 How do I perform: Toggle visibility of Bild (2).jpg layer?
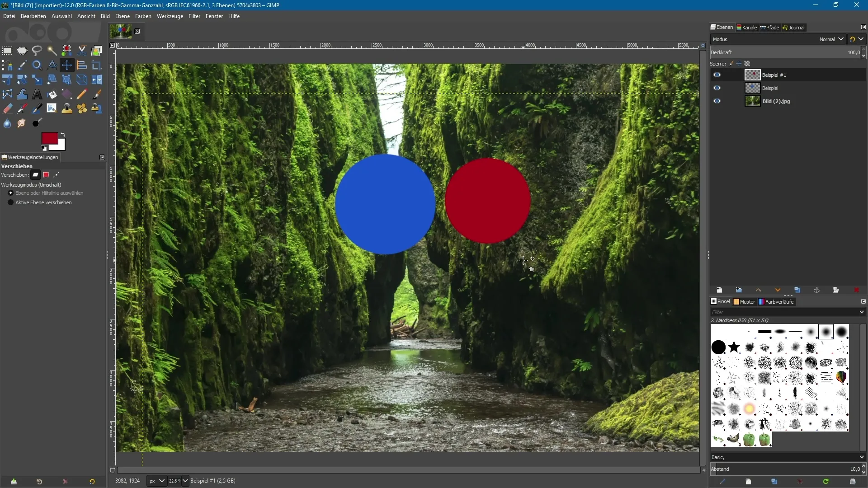(717, 101)
